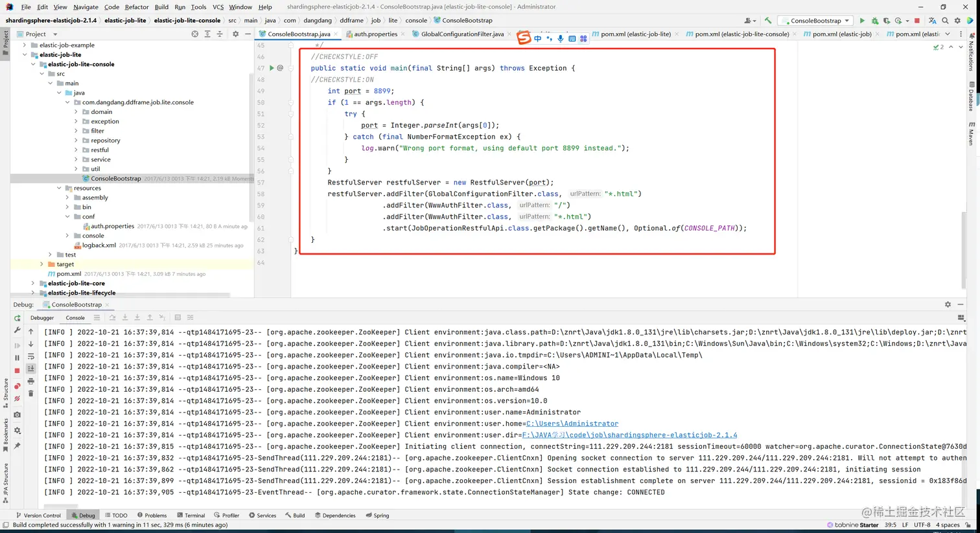Open Debug panel settings gear at its right edge
This screenshot has height=533, width=980.
948,304
